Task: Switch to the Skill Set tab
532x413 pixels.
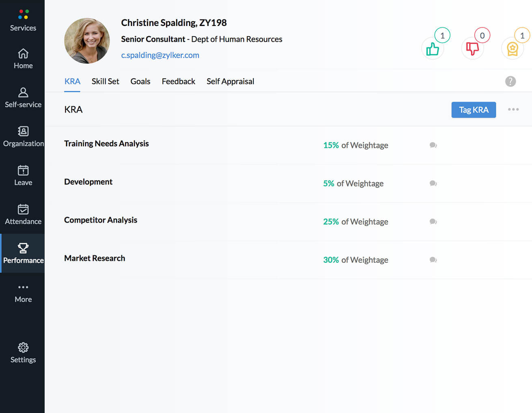Action: [x=105, y=81]
